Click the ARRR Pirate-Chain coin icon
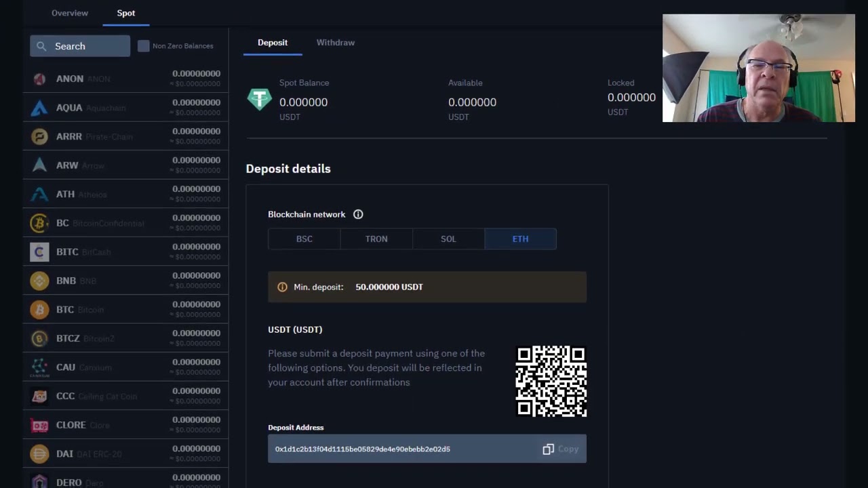 pos(39,136)
